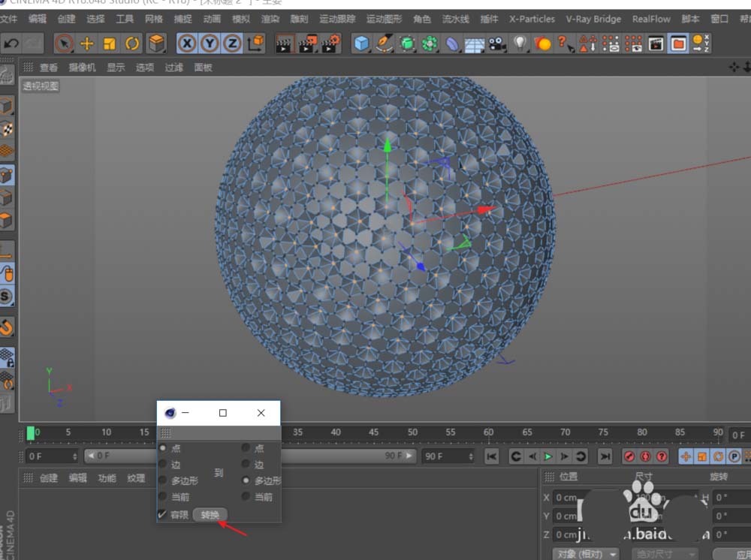This screenshot has height=560, width=751.
Task: Click the 转换 convert button
Action: click(x=210, y=515)
